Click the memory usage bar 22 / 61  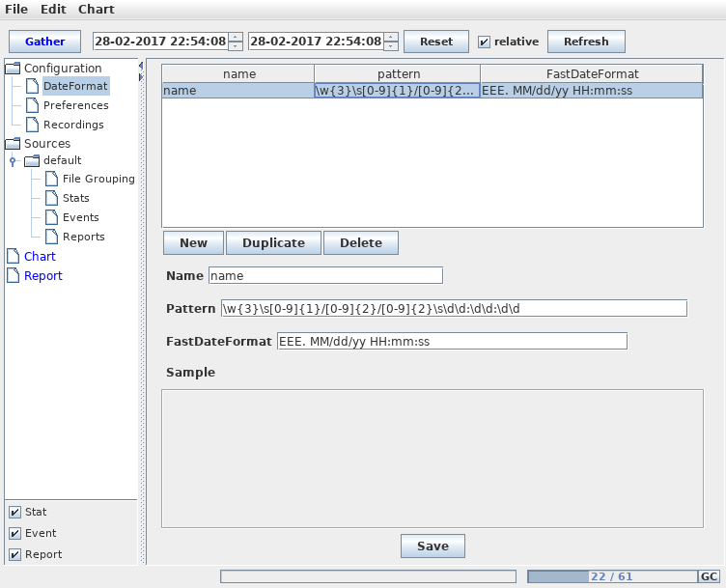[612, 576]
